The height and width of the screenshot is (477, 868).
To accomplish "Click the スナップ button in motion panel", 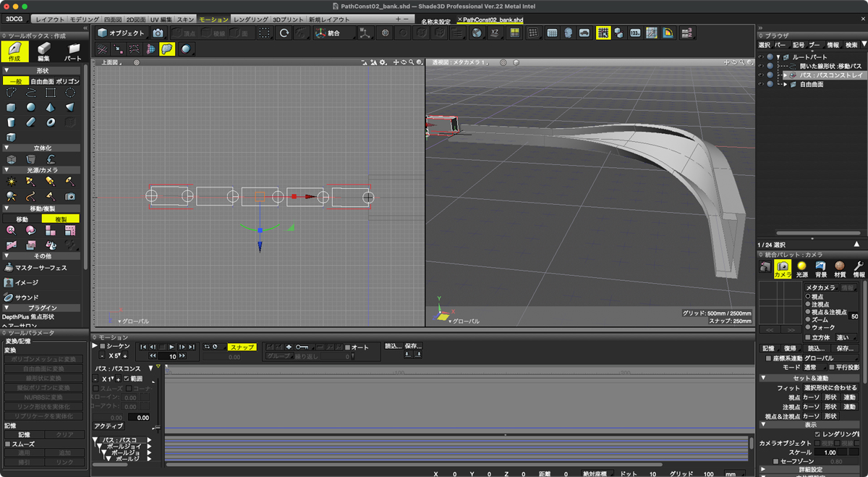I will [x=242, y=347].
